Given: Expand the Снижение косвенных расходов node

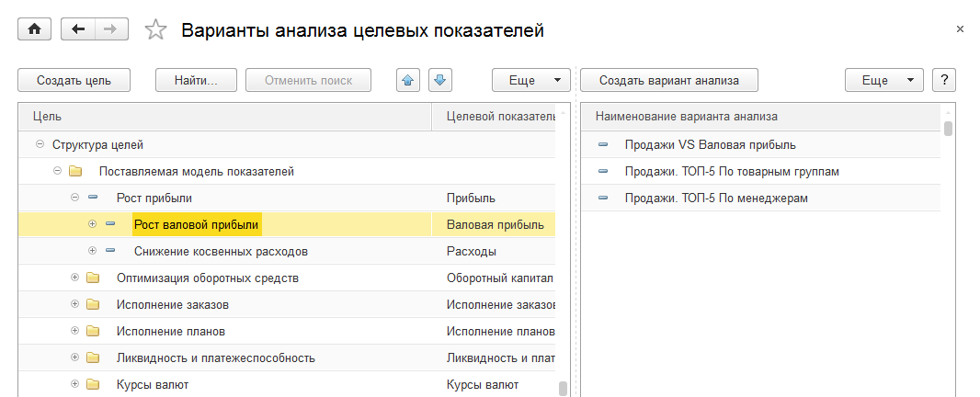Looking at the screenshot, I should click(92, 251).
